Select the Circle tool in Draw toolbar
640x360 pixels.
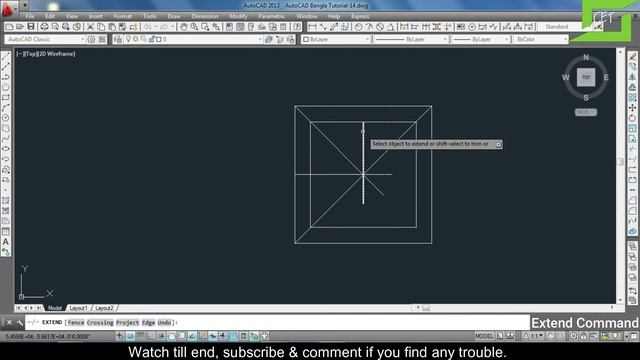pyautogui.click(x=6, y=118)
